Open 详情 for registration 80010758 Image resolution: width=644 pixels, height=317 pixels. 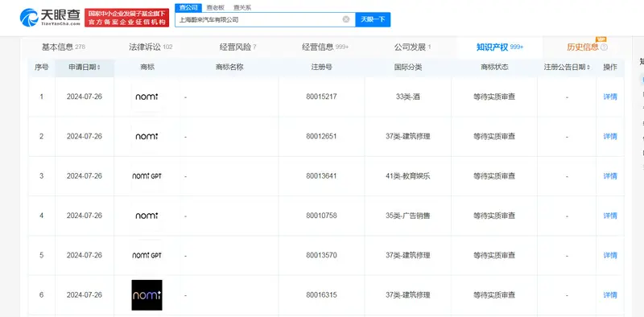[610, 216]
